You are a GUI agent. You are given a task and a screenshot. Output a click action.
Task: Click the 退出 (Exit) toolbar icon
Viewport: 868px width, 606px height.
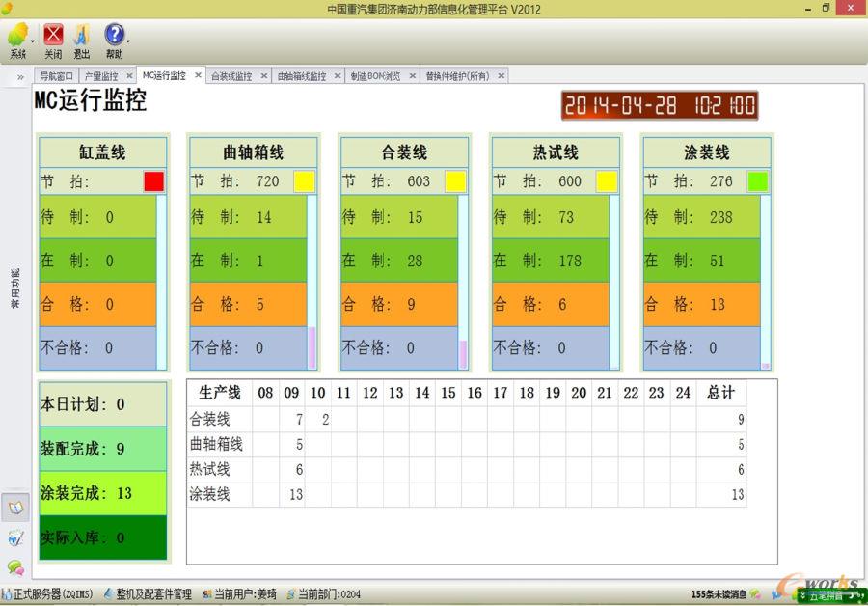82,37
